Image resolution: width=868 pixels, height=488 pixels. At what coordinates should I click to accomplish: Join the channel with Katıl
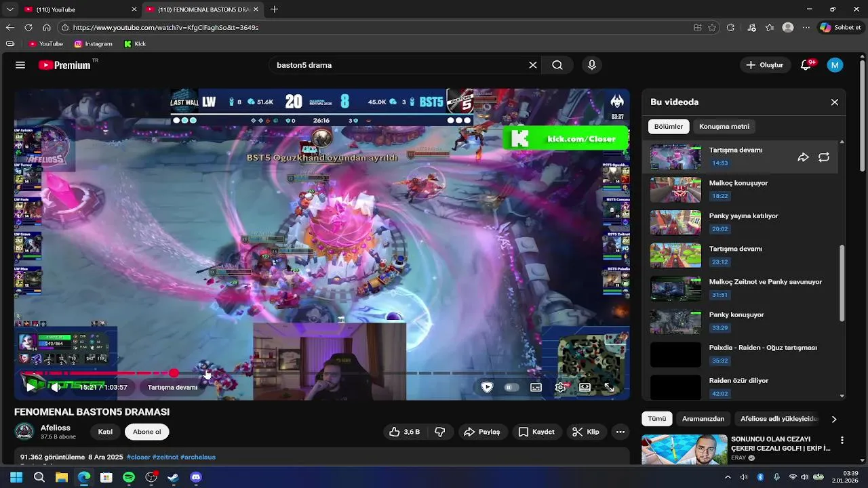(105, 432)
